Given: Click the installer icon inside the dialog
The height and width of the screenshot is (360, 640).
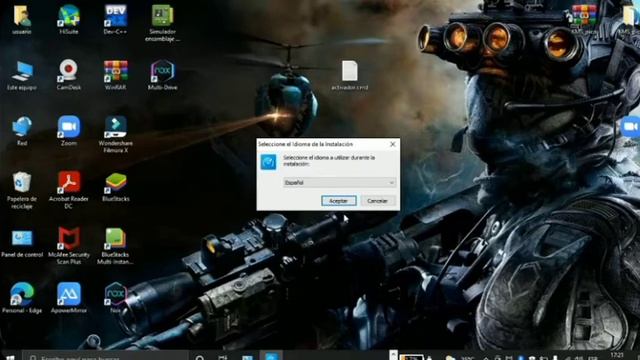Looking at the screenshot, I should click(268, 162).
